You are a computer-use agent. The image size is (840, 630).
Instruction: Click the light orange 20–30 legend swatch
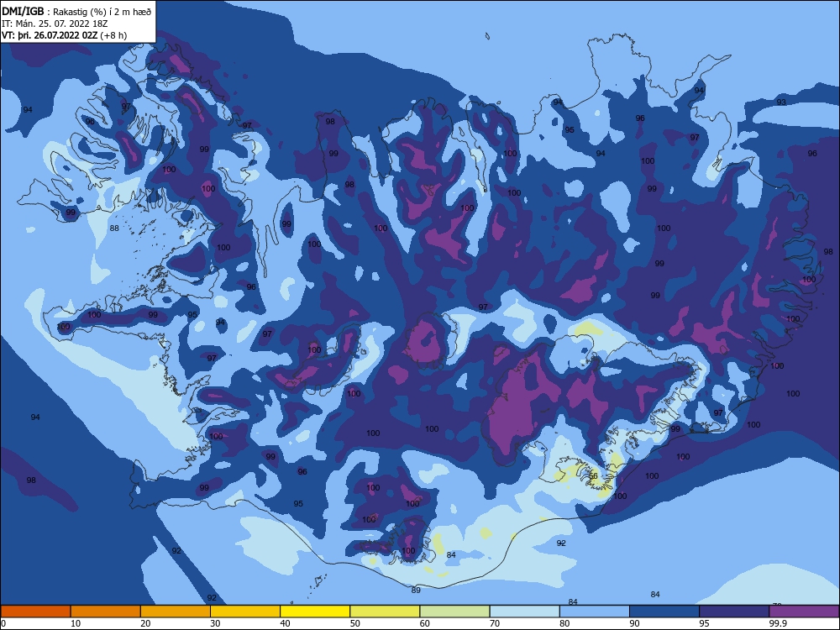(x=176, y=612)
